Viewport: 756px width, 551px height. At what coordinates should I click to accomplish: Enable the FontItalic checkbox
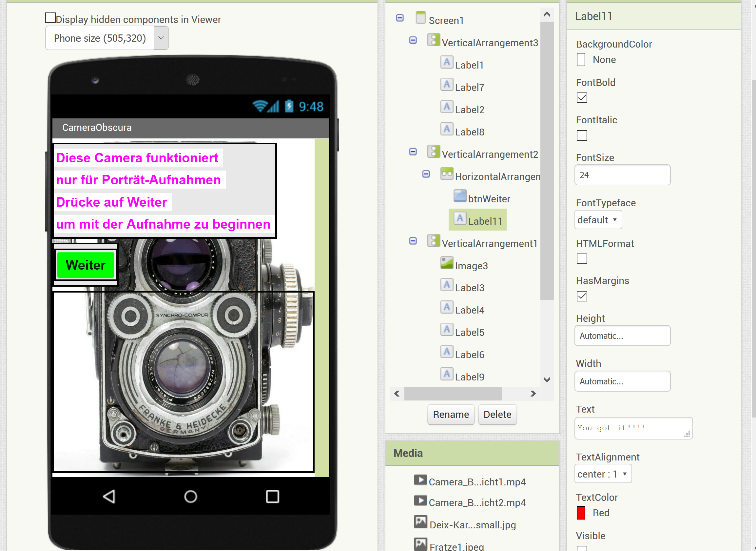[x=581, y=135]
